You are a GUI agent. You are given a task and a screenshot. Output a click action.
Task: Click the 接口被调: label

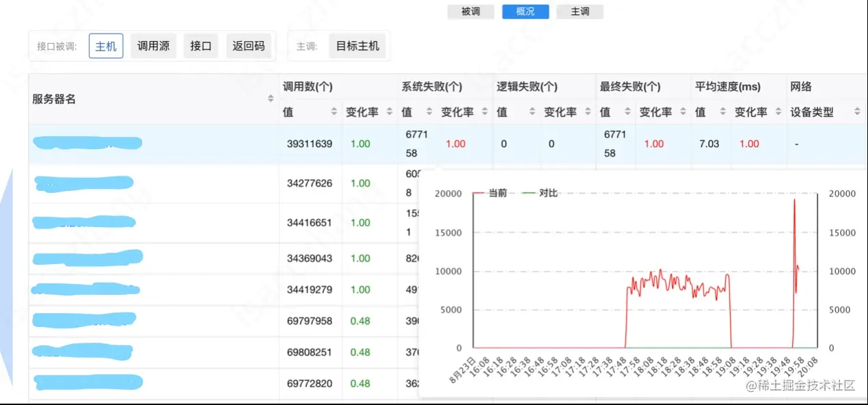click(x=57, y=47)
